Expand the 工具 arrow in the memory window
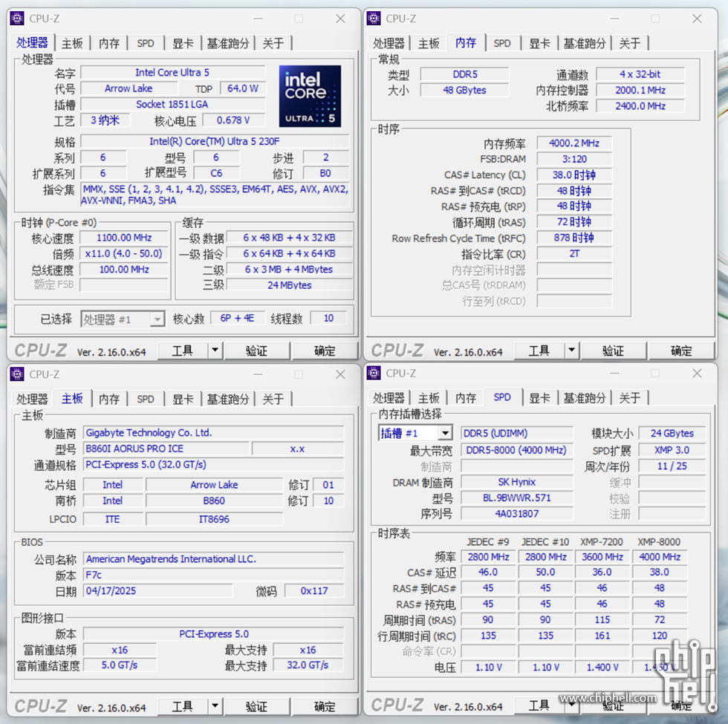This screenshot has height=724, width=728. (x=572, y=350)
